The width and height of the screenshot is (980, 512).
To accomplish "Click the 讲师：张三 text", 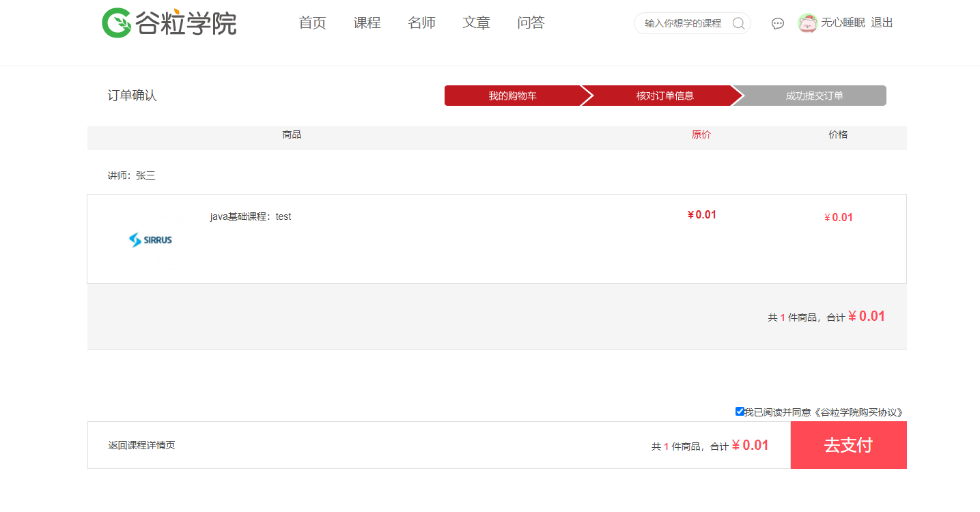I will tap(131, 175).
